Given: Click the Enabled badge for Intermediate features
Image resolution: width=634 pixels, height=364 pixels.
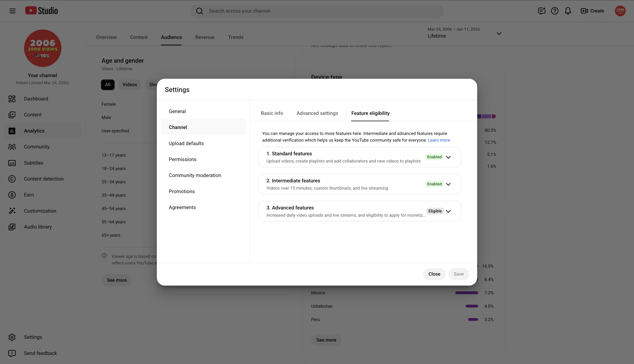Looking at the screenshot, I should (435, 184).
